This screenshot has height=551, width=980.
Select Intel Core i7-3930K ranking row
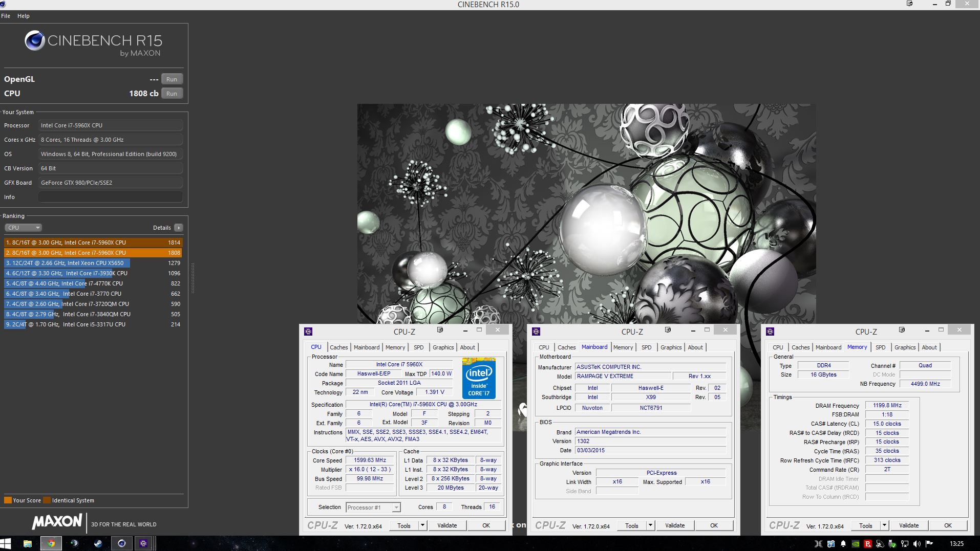tap(93, 273)
